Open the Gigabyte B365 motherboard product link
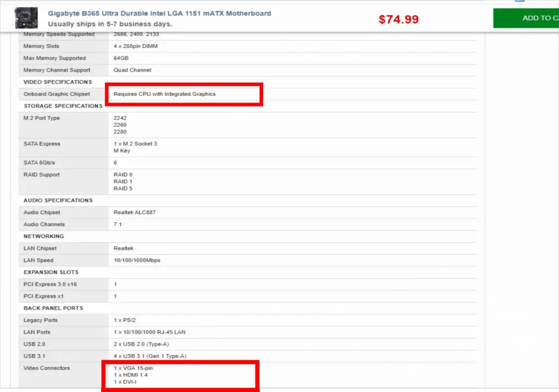The width and height of the screenshot is (559, 392). (x=159, y=13)
